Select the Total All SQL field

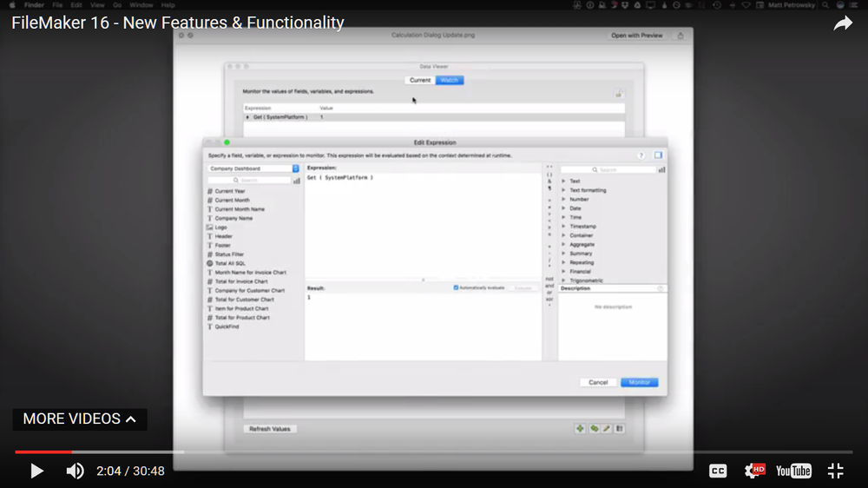229,264
